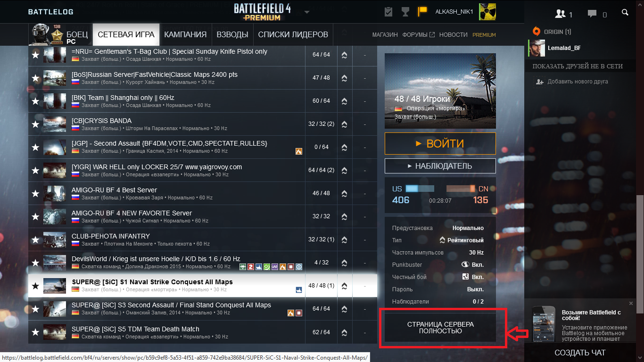Open СТРАНИЦА СЕРВЕРА ПОЛНОСТЬЮ button
644x362 pixels.
point(440,328)
